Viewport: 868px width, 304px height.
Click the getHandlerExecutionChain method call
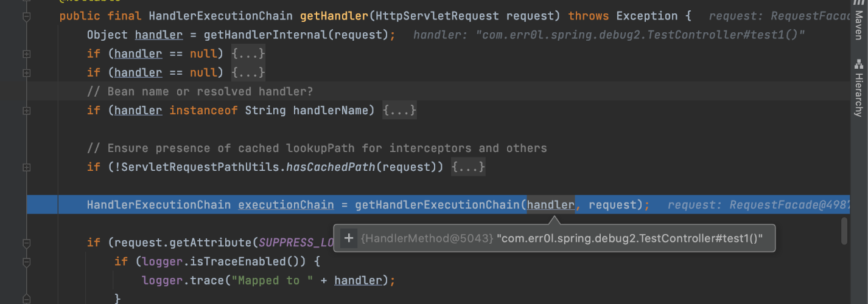pyautogui.click(x=438, y=205)
